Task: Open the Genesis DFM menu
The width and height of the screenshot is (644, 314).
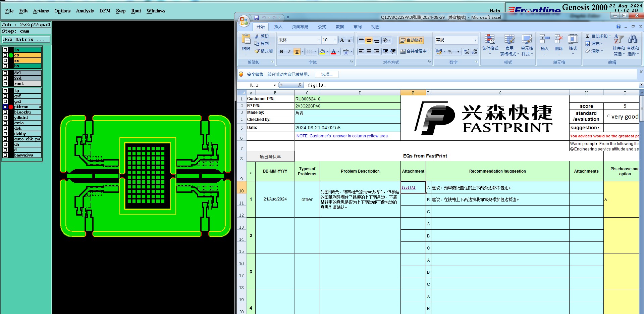Action: [x=105, y=11]
